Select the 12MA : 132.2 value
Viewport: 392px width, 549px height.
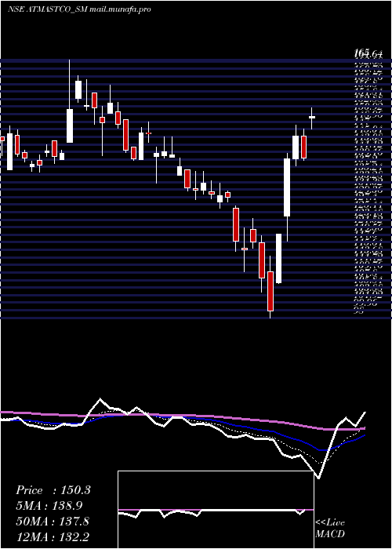point(53,536)
